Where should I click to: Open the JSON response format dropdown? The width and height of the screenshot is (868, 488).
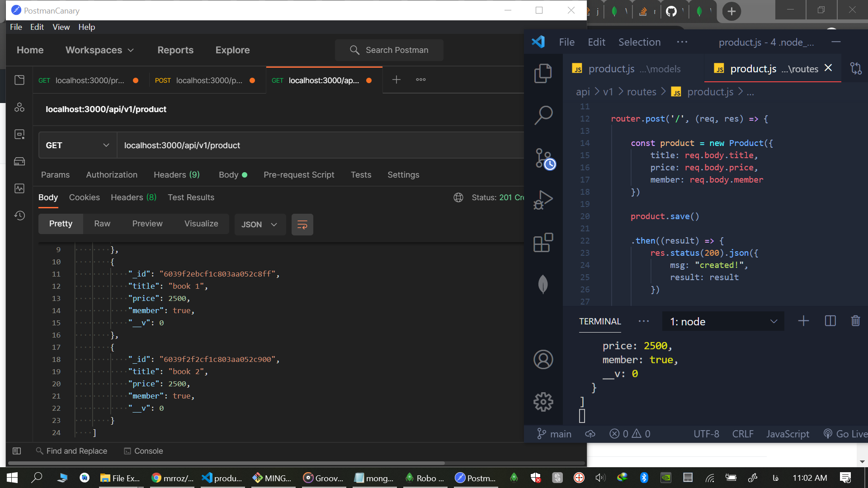[x=259, y=224]
